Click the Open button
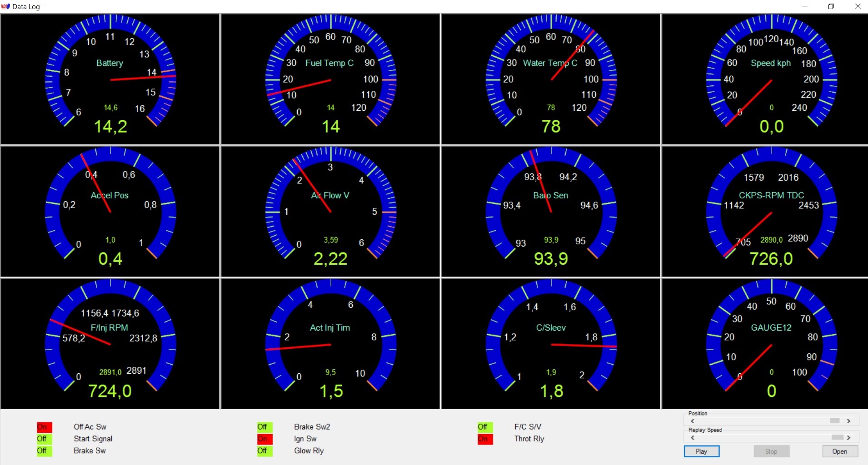The width and height of the screenshot is (868, 465). click(x=840, y=451)
